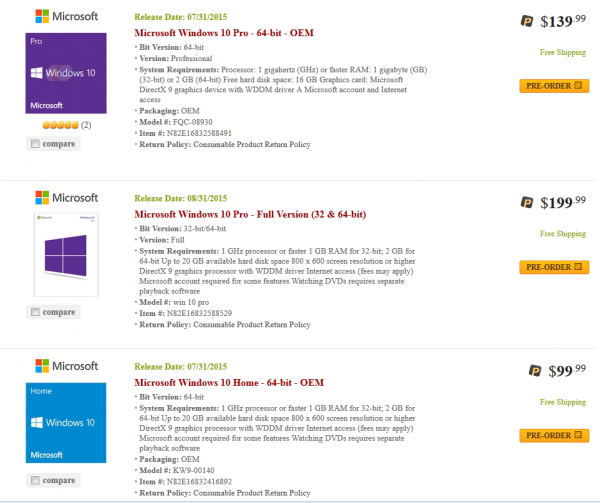Viewport: 600px width, 503px height.
Task: Click the star rating under Windows 10 Pro OEM
Action: pyautogui.click(x=58, y=125)
